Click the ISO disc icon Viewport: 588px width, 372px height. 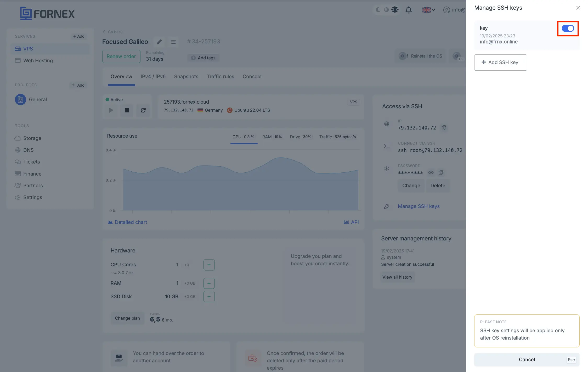point(458,56)
